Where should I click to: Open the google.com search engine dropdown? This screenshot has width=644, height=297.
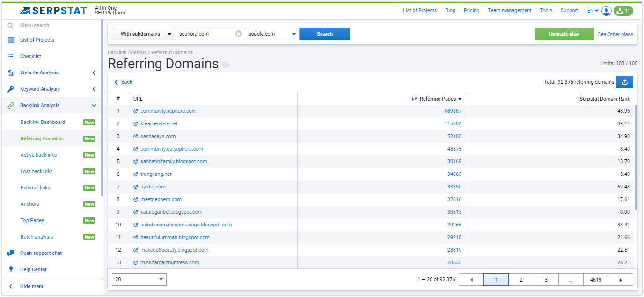(x=272, y=34)
